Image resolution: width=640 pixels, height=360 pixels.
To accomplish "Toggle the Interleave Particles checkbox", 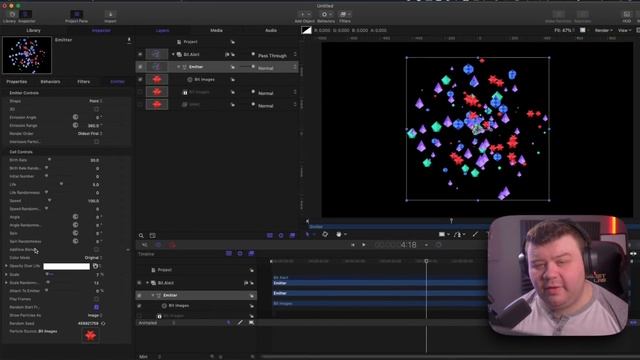I will click(x=96, y=142).
